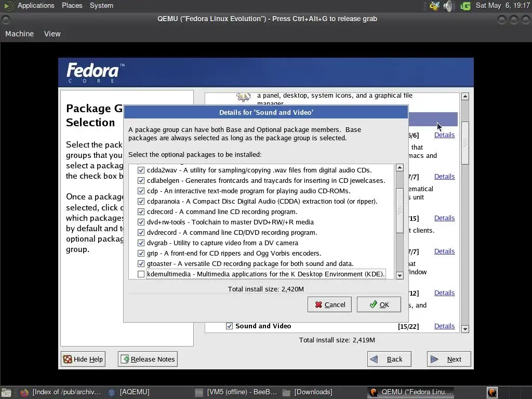Click the Hide Help lifebuoy icon
Screen dimensions: 532x399
pos(68,360)
